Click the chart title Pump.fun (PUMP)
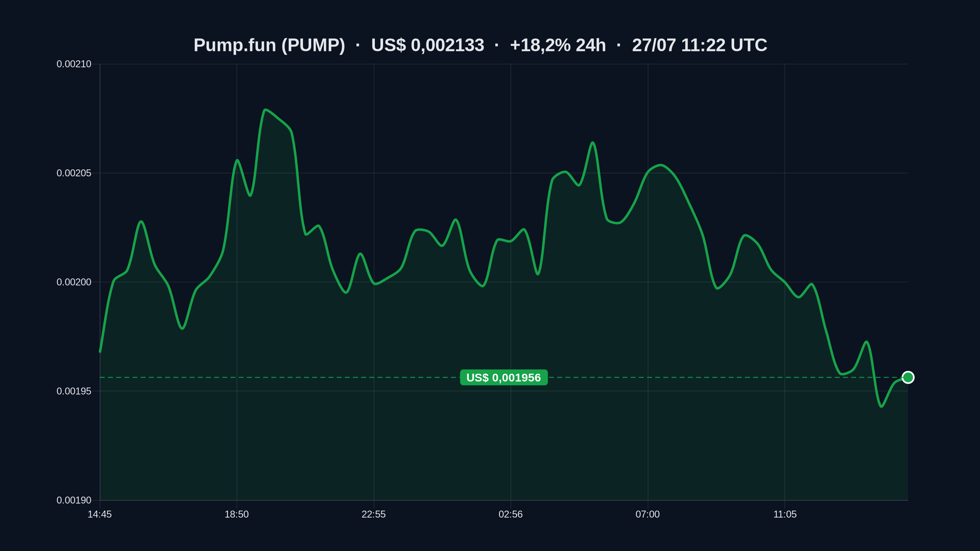The image size is (980, 551). tap(269, 45)
